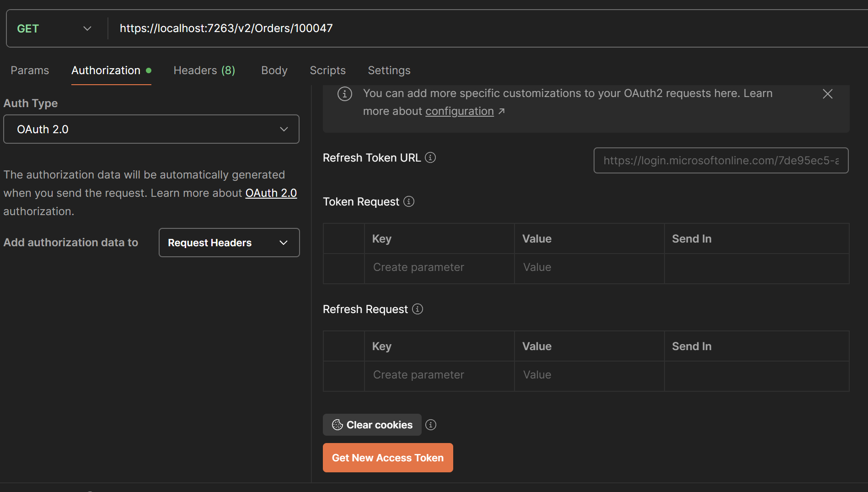Click Create parameter field under Token Request
The height and width of the screenshot is (492, 868).
[x=439, y=267]
